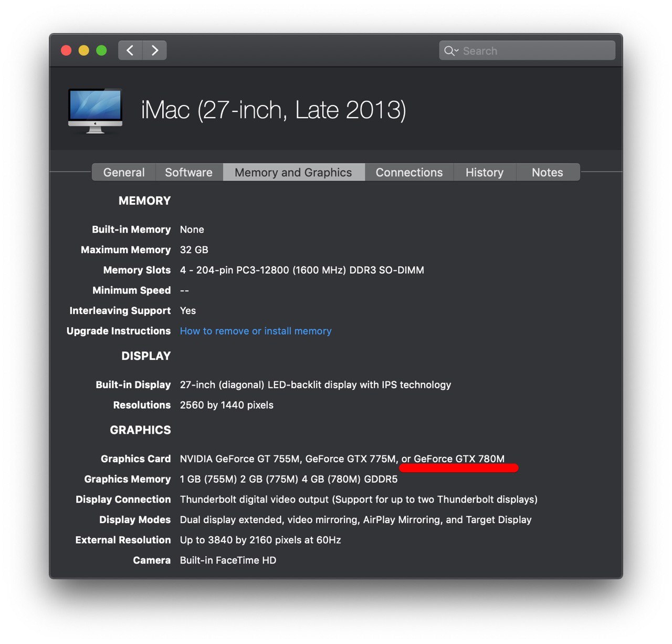Screen dimensions: 672x644
Task: Click the Maximum Memory value "32 GB"
Action: [x=194, y=250]
